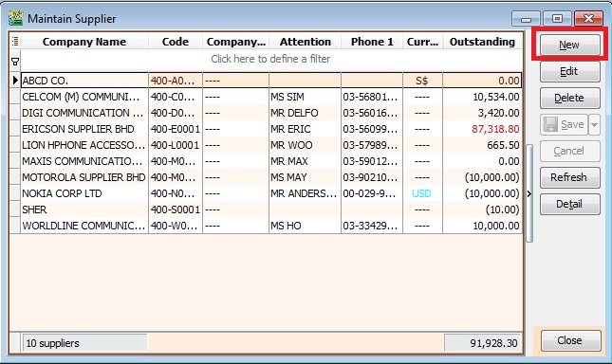The image size is (612, 364).
Task: Click code 400-E0001 cell
Action: [176, 129]
